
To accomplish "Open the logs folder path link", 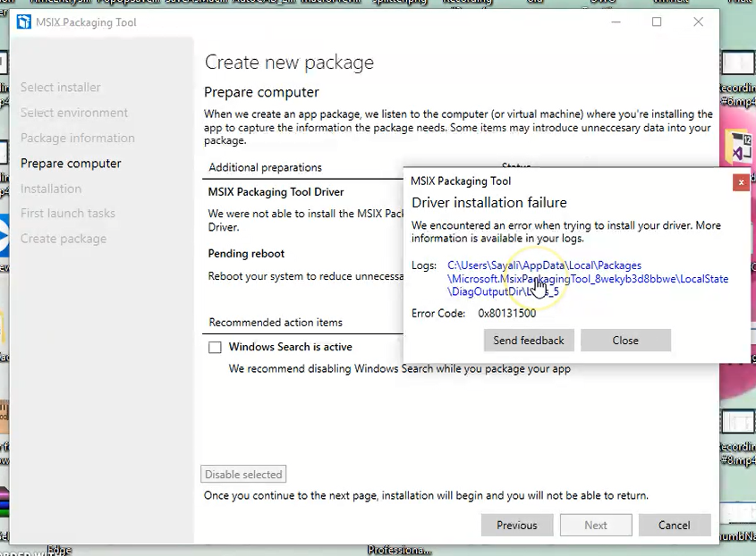I will point(588,279).
